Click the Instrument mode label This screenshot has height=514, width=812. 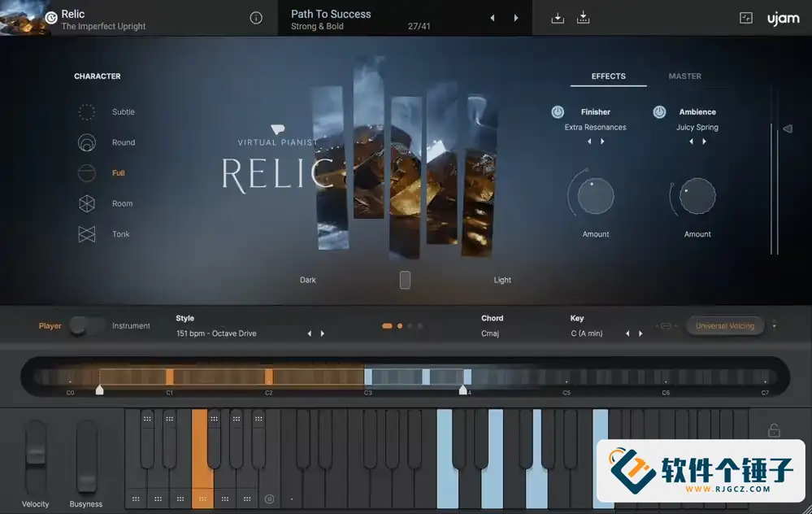coord(131,326)
